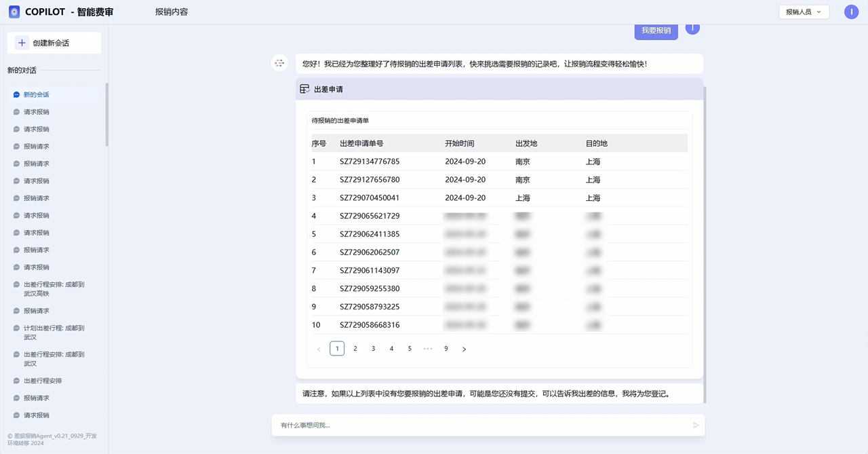
Task: Click 南京 departure in row SZ729134776785
Action: click(523, 162)
